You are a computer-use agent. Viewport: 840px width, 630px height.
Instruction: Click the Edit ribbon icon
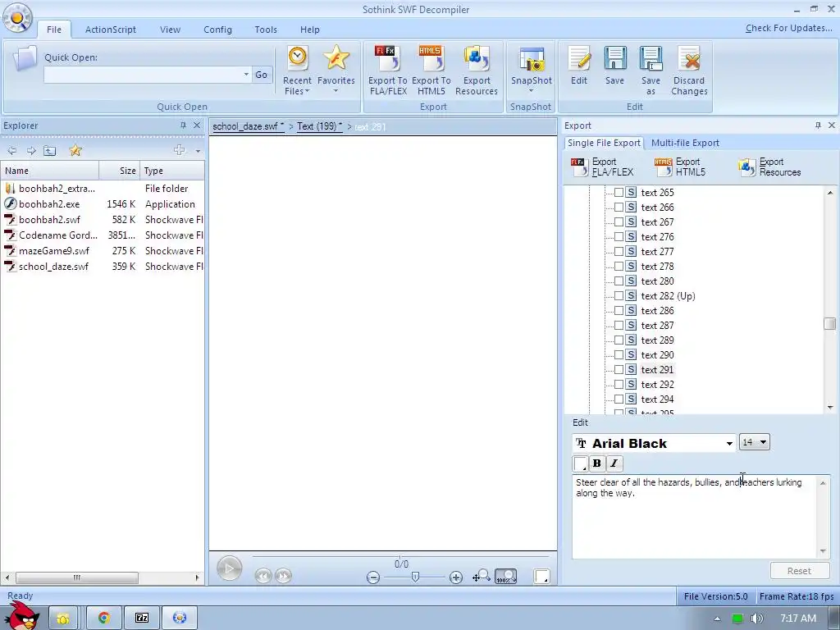click(579, 66)
